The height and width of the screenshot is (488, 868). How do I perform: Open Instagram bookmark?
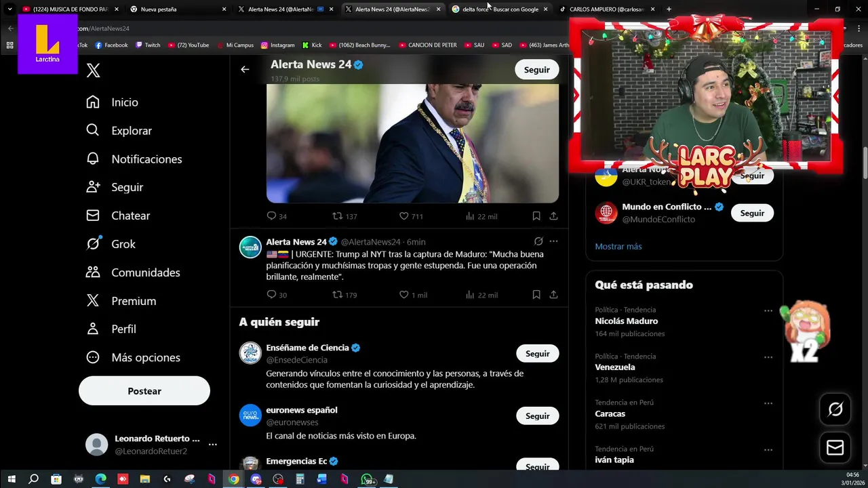click(x=277, y=45)
